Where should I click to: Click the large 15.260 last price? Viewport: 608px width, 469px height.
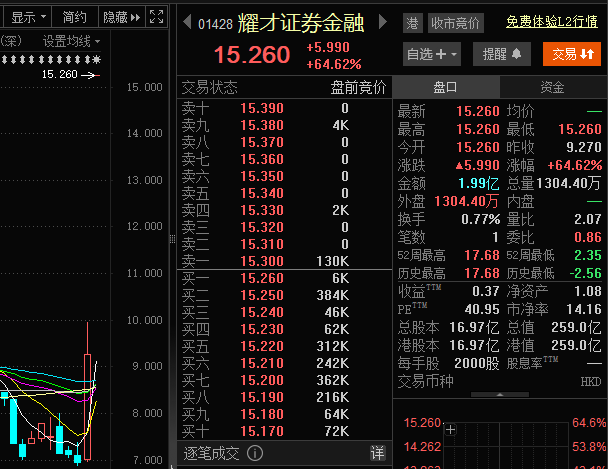click(x=252, y=54)
